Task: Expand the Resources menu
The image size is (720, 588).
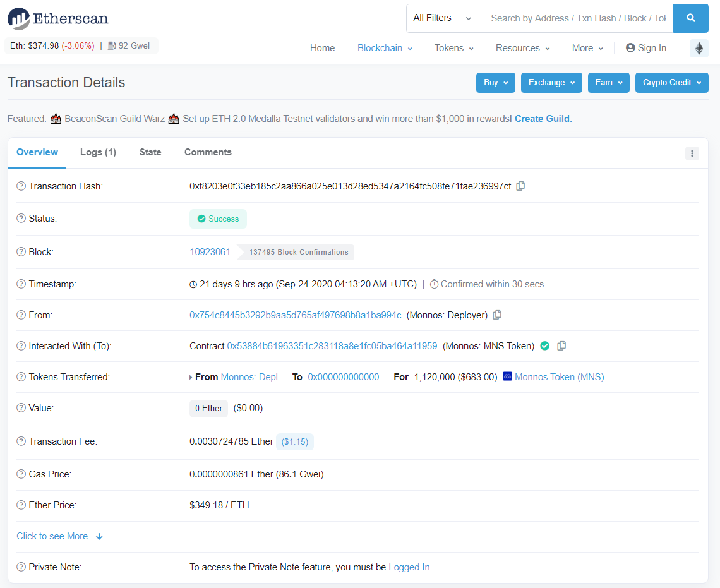Action: coord(522,48)
